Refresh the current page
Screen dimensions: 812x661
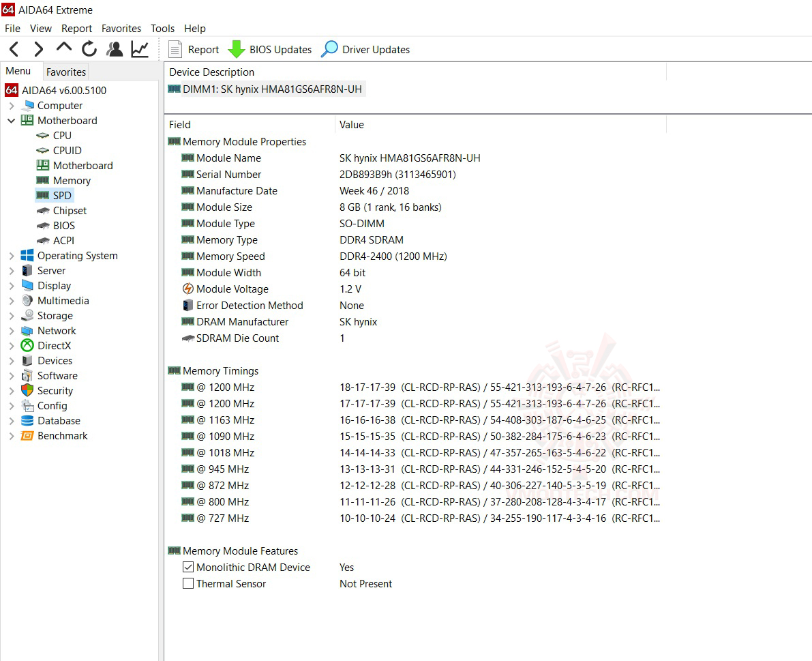click(89, 49)
